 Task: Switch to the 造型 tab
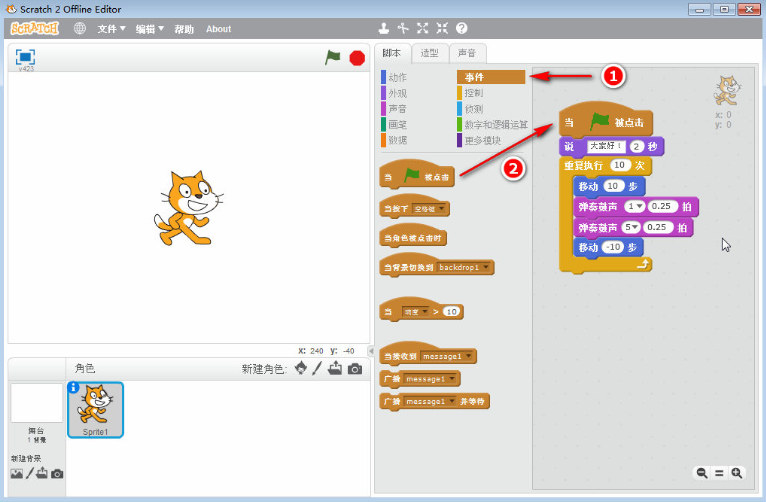[x=430, y=53]
